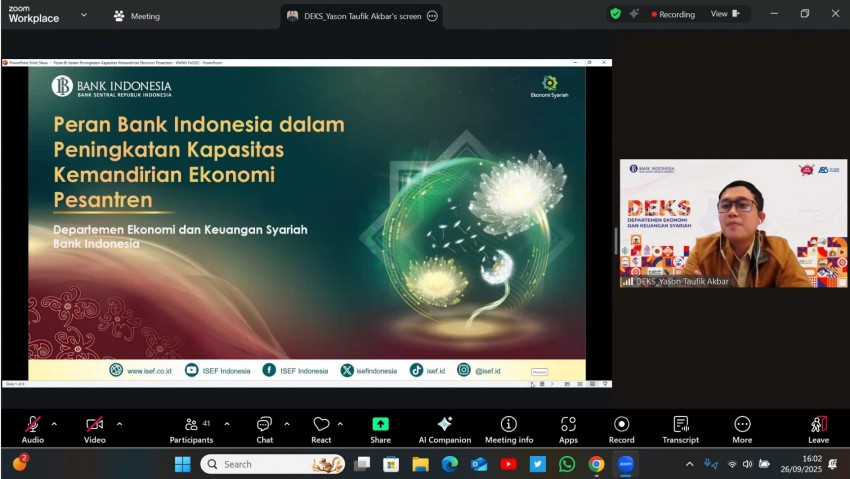850x479 pixels.
Task: Click the AI Companion sparkle indicator
Action: coord(634,14)
